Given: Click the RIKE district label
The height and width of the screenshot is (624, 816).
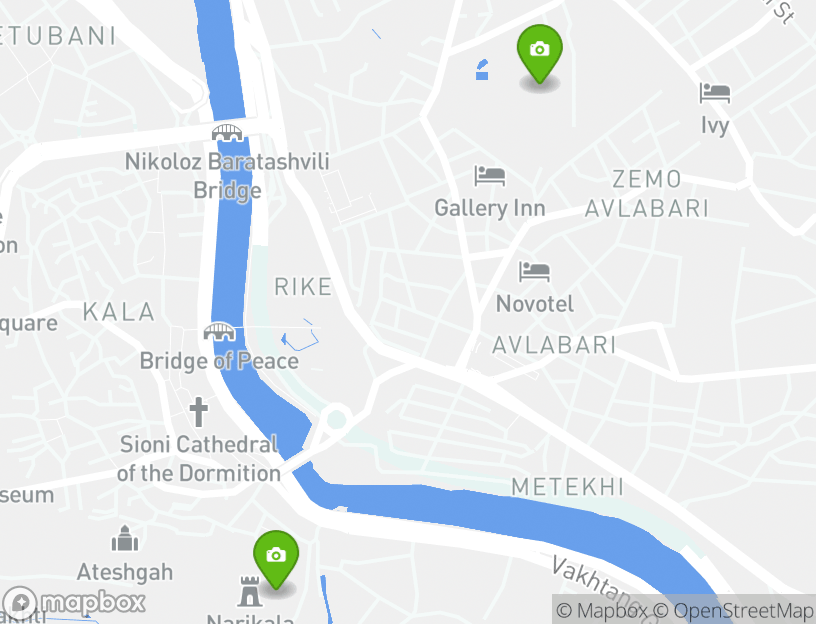Looking at the screenshot, I should point(303,287).
